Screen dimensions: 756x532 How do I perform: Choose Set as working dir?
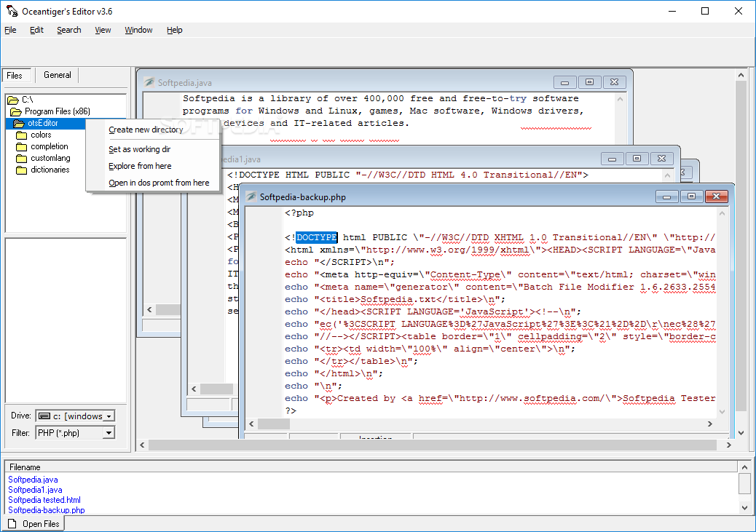click(x=139, y=149)
